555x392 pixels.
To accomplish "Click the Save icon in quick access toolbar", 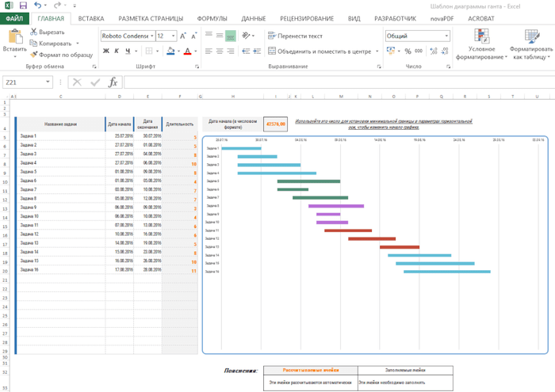I will [x=22, y=6].
